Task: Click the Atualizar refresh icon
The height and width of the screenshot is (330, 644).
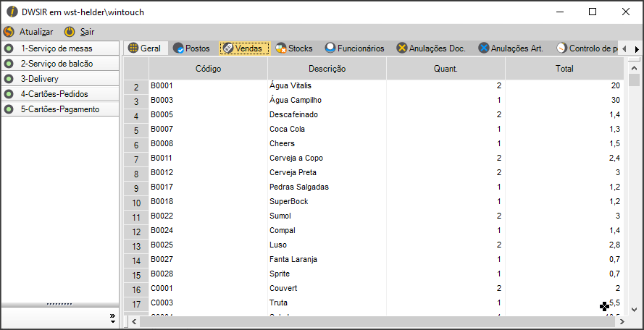Action: [x=9, y=32]
